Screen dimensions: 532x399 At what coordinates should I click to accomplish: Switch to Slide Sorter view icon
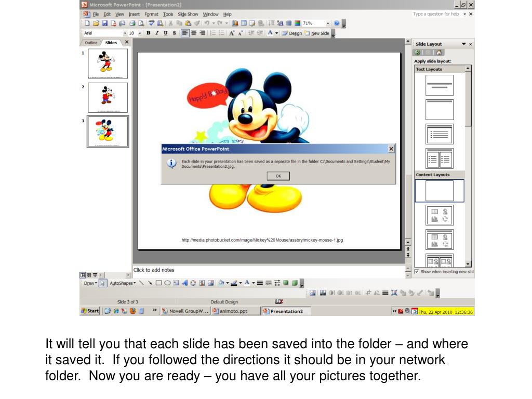(89, 275)
